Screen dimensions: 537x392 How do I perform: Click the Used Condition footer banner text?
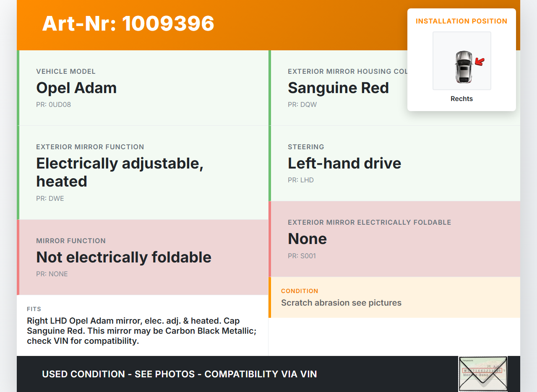pos(179,374)
